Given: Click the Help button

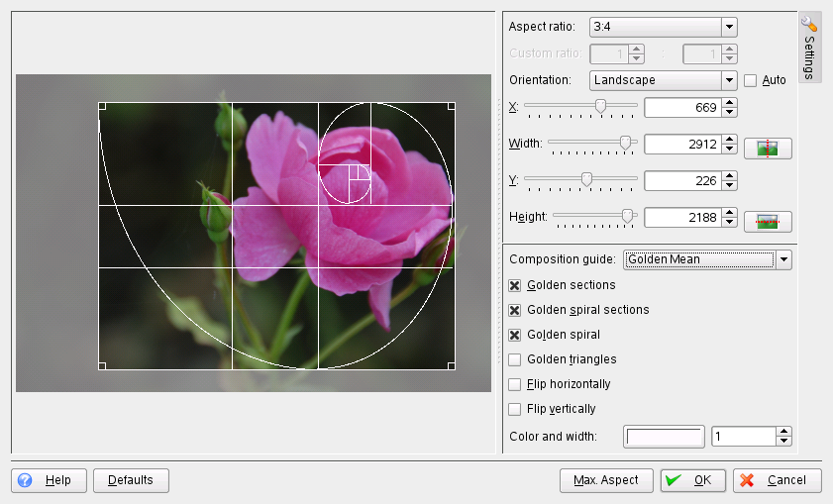Looking at the screenshot, I should (x=49, y=480).
